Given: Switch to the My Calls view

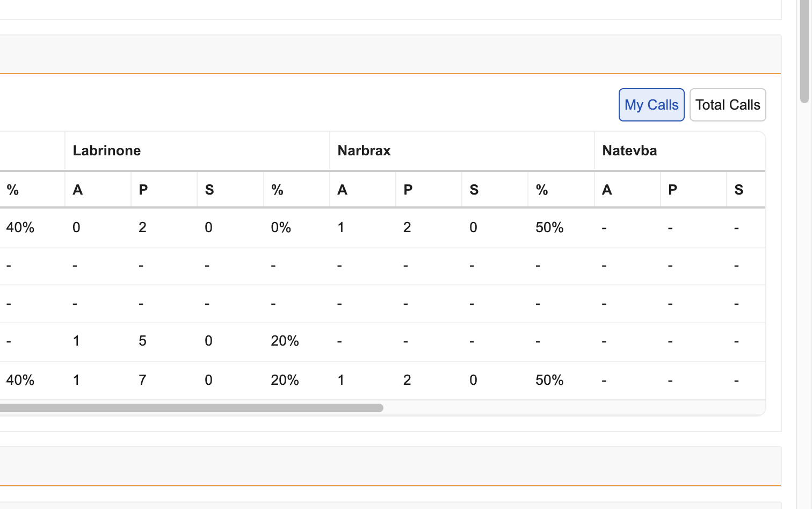Looking at the screenshot, I should (651, 105).
